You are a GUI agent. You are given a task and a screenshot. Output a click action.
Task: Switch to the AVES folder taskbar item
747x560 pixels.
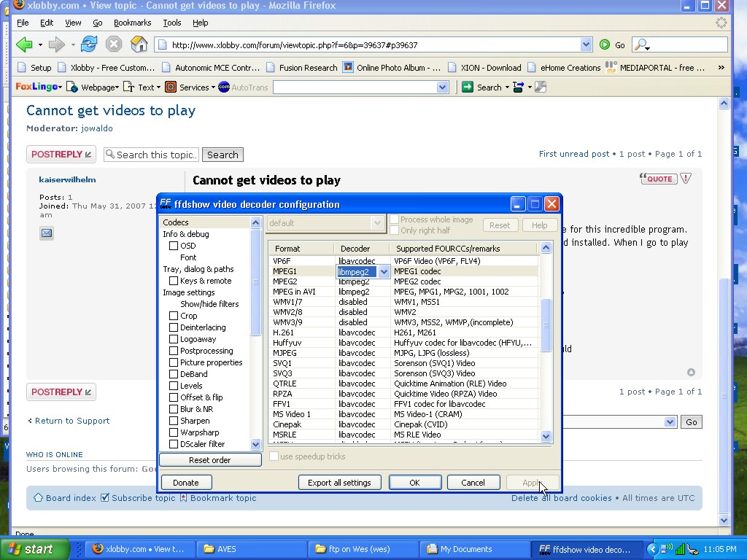pos(252,549)
